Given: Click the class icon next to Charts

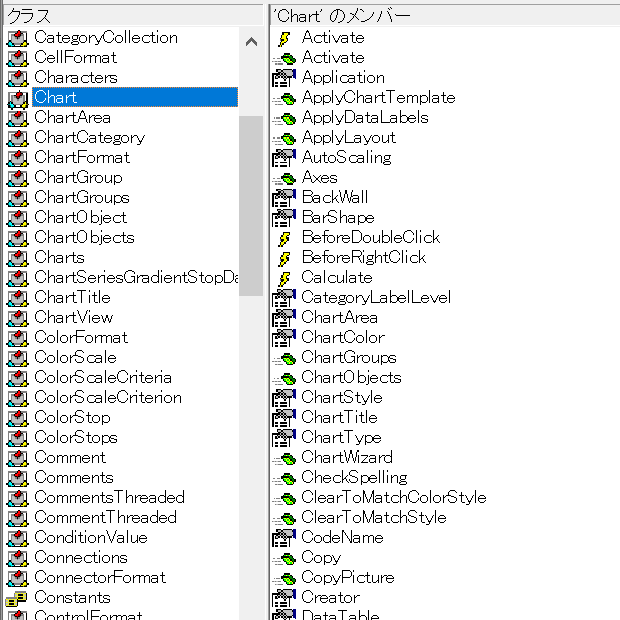Looking at the screenshot, I should click(x=17, y=258).
